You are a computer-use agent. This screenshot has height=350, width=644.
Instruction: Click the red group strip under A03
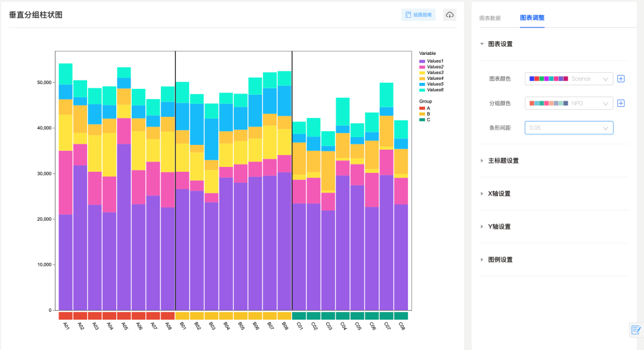tap(95, 316)
